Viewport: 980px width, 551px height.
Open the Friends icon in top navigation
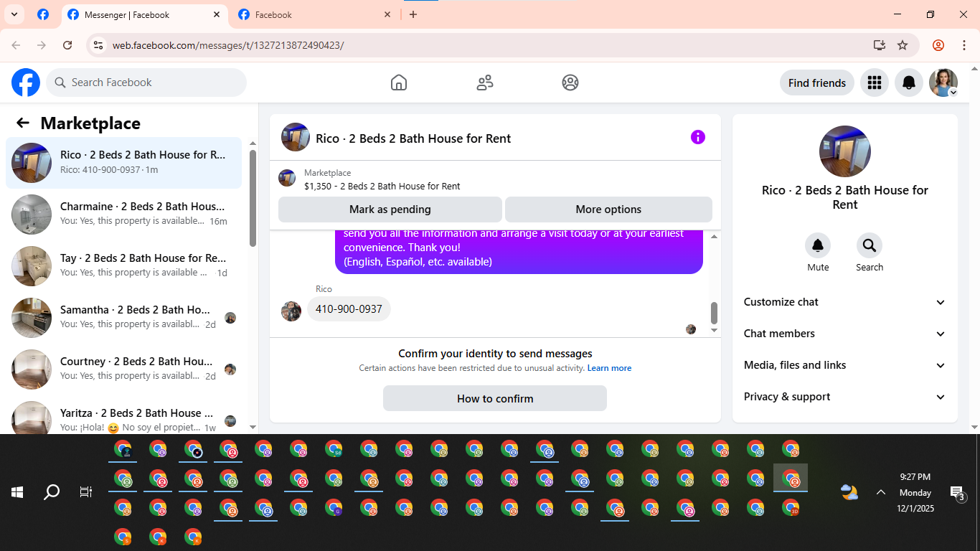[x=485, y=83]
